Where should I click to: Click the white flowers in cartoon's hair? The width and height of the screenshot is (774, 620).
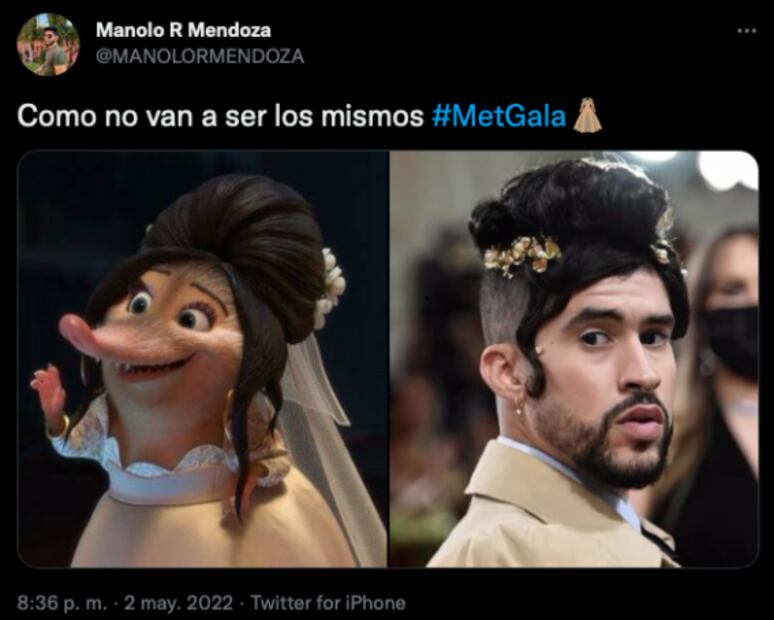(330, 288)
